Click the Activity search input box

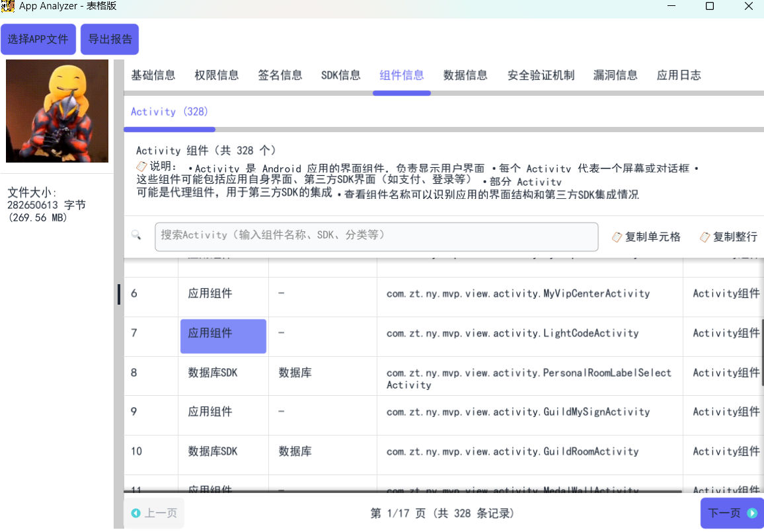(x=376, y=236)
